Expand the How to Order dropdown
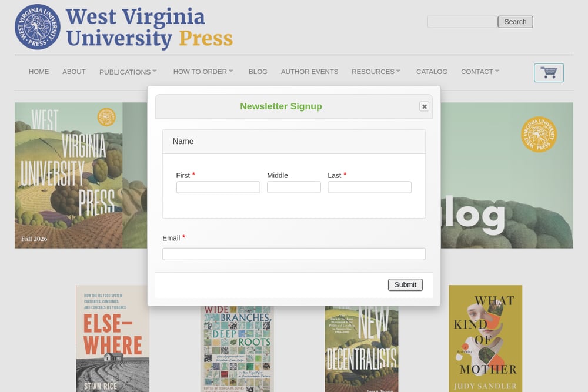This screenshot has width=588, height=392. [203, 72]
